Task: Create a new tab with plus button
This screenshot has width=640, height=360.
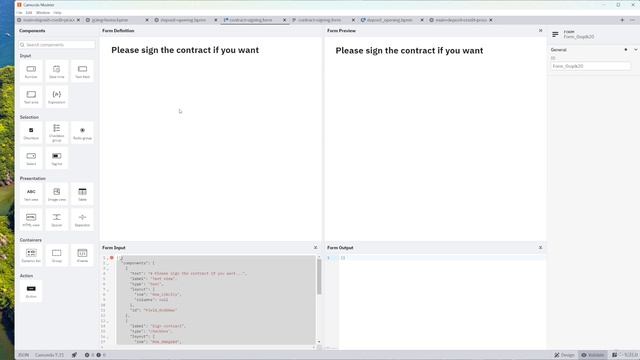Action: [622, 20]
